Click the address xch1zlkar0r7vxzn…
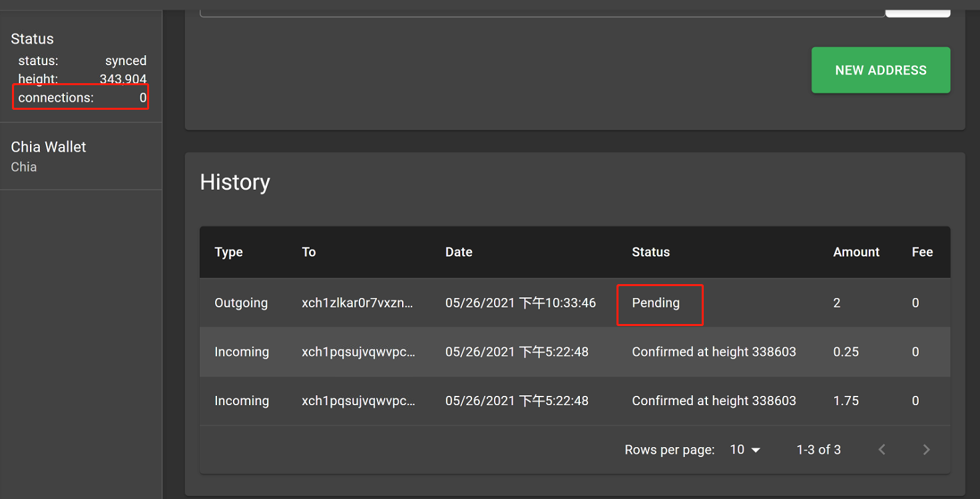 tap(358, 303)
